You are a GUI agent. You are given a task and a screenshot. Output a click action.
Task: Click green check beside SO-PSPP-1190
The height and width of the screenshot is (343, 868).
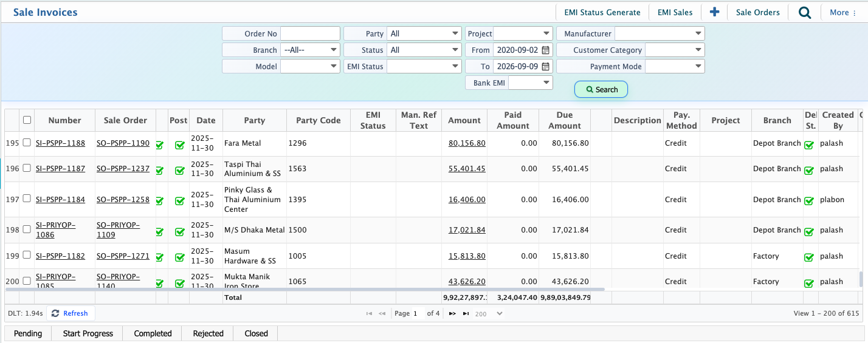pos(160,145)
